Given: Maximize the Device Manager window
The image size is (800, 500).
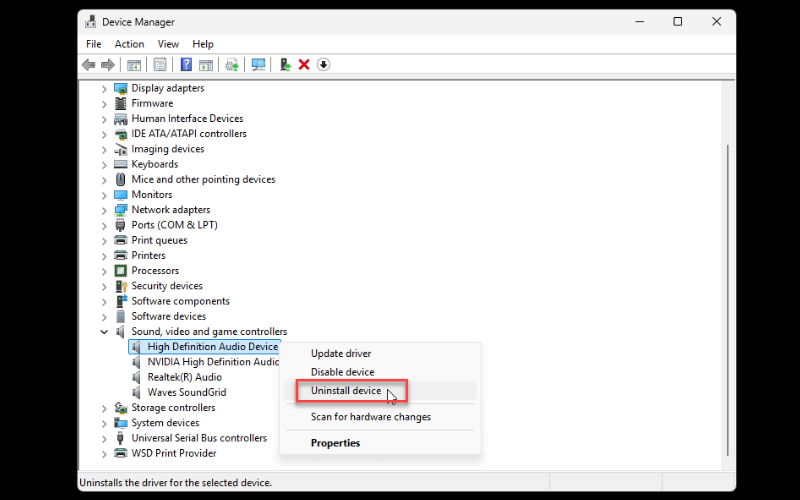Looking at the screenshot, I should [678, 21].
